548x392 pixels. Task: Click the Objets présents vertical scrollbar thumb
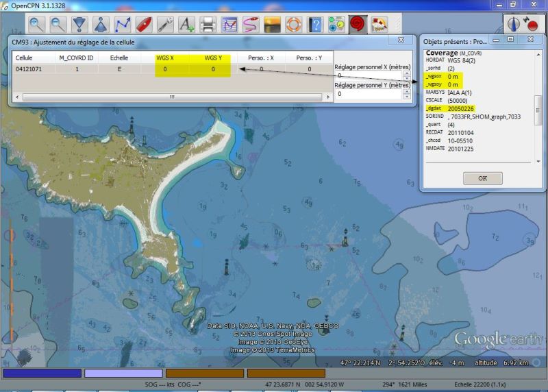point(538,110)
